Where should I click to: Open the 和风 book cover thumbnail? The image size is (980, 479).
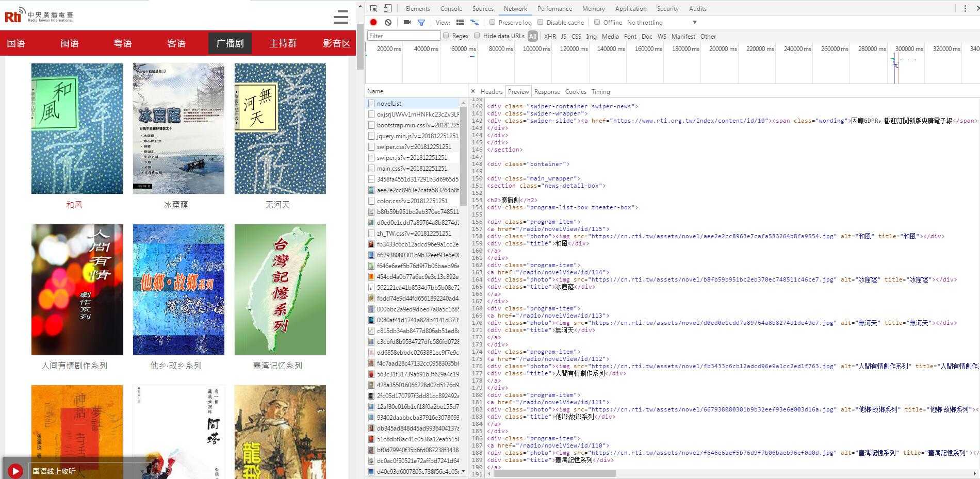point(77,128)
